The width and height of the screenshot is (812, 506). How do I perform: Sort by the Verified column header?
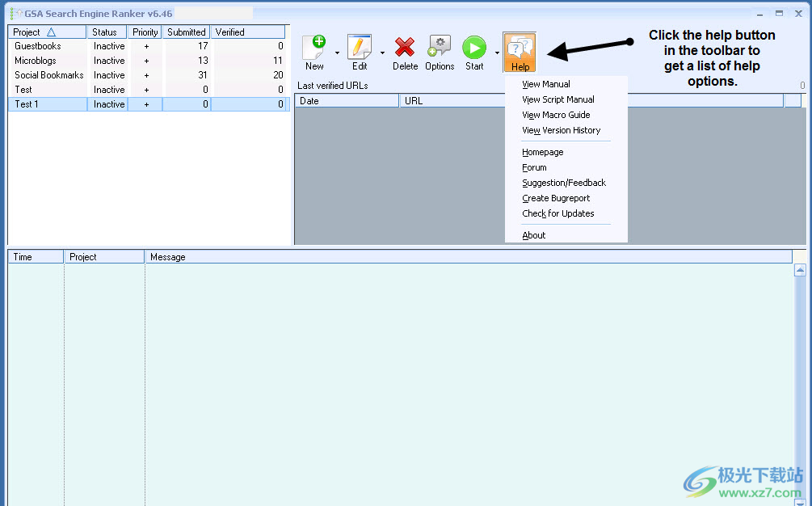tap(248, 32)
